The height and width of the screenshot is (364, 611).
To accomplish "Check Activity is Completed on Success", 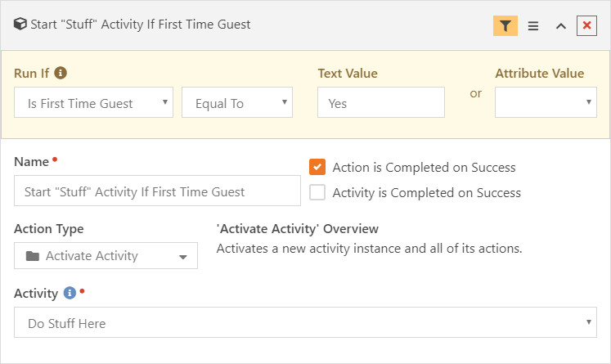I will tap(317, 192).
